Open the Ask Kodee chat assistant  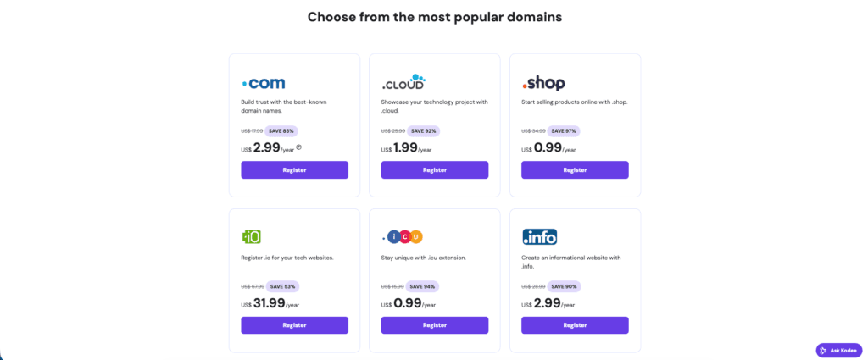pyautogui.click(x=837, y=350)
